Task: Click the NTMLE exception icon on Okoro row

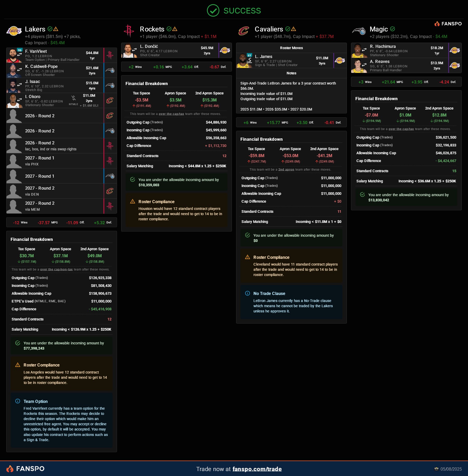Action: [74, 98]
